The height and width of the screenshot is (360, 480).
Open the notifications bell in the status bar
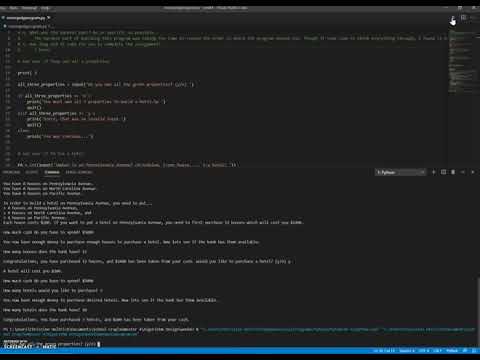click(474, 351)
